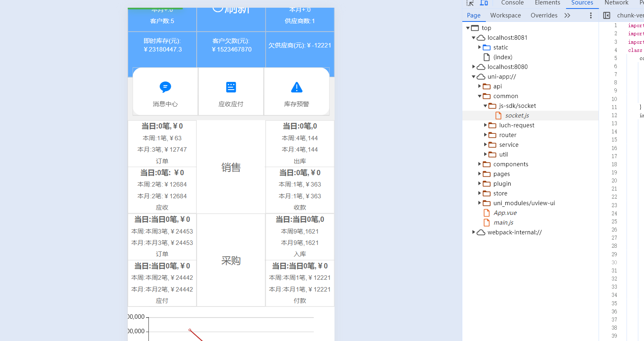
Task: Collapse the uni-app:// node
Action: pyautogui.click(x=473, y=77)
